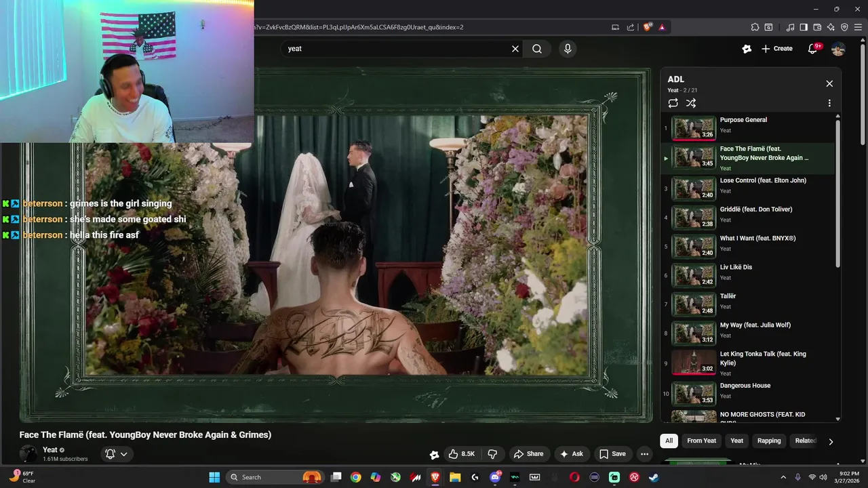Select the Yeat filter chip
Image resolution: width=868 pixels, height=488 pixels.
click(x=736, y=441)
